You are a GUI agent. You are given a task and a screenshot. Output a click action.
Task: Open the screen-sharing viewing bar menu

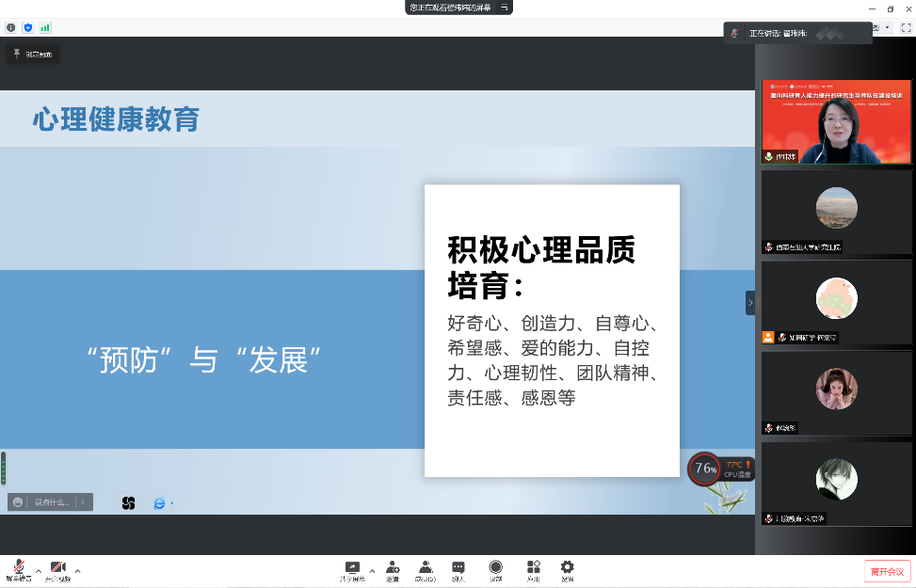506,8
